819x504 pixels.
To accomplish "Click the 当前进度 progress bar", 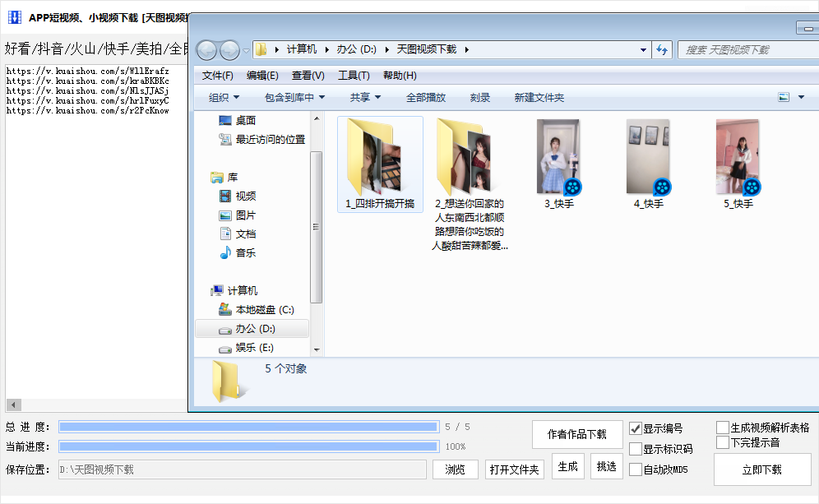I will click(248, 446).
